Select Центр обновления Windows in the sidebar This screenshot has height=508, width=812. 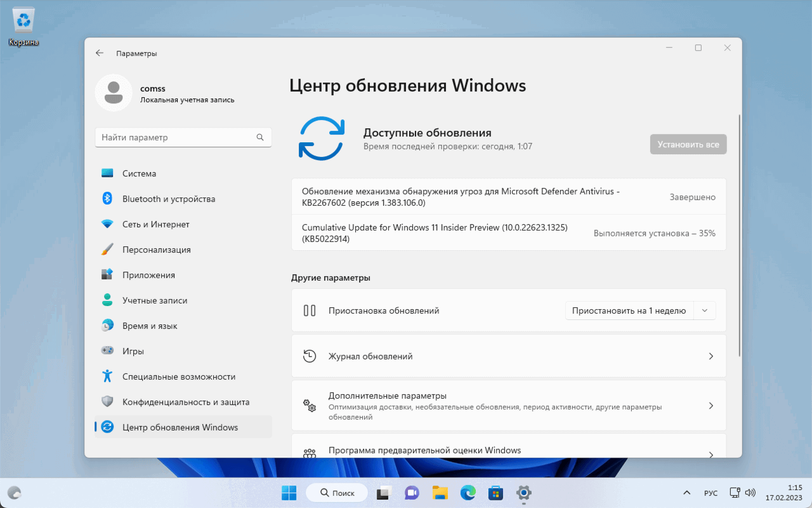pyautogui.click(x=183, y=427)
